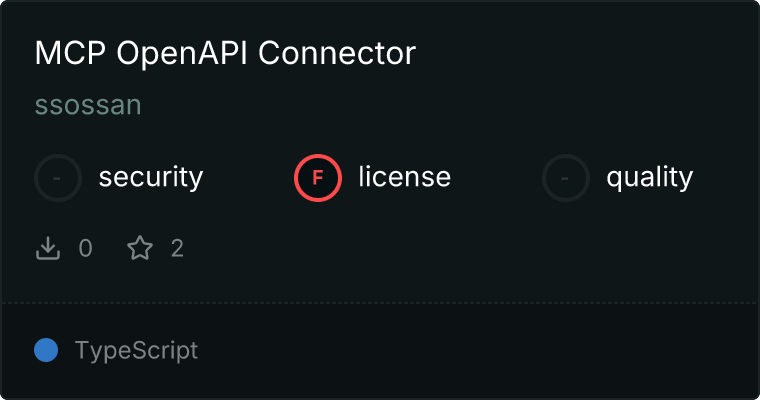760x400 pixels.
Task: Click empty footer area right of TypeScript
Action: tap(480, 350)
